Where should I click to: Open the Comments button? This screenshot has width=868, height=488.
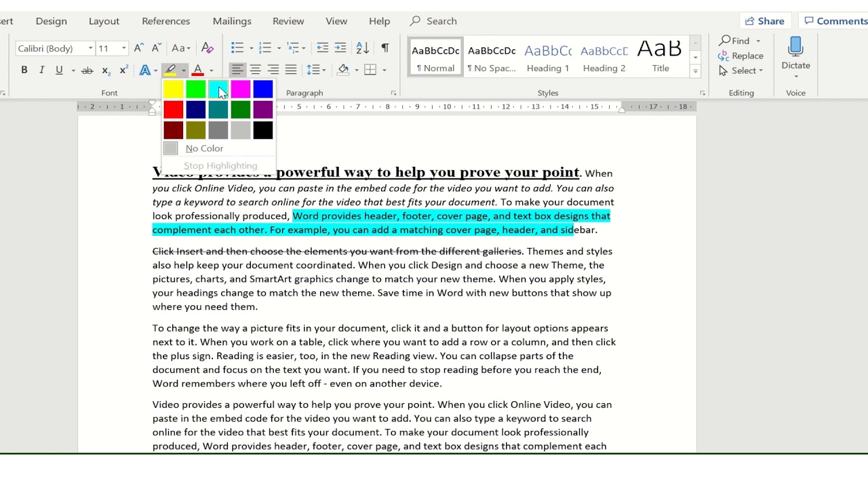pos(835,21)
